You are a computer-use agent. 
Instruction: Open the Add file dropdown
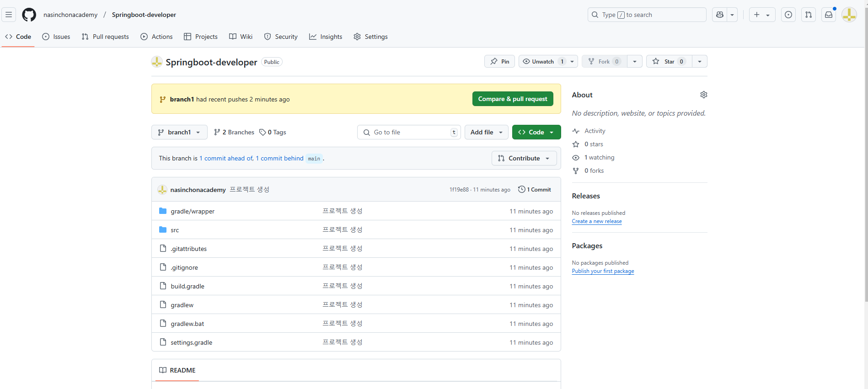pos(487,132)
